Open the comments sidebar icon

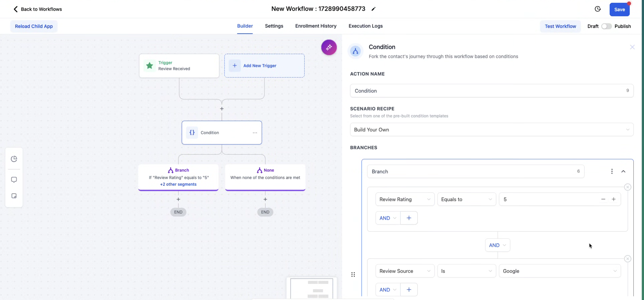[x=14, y=180]
